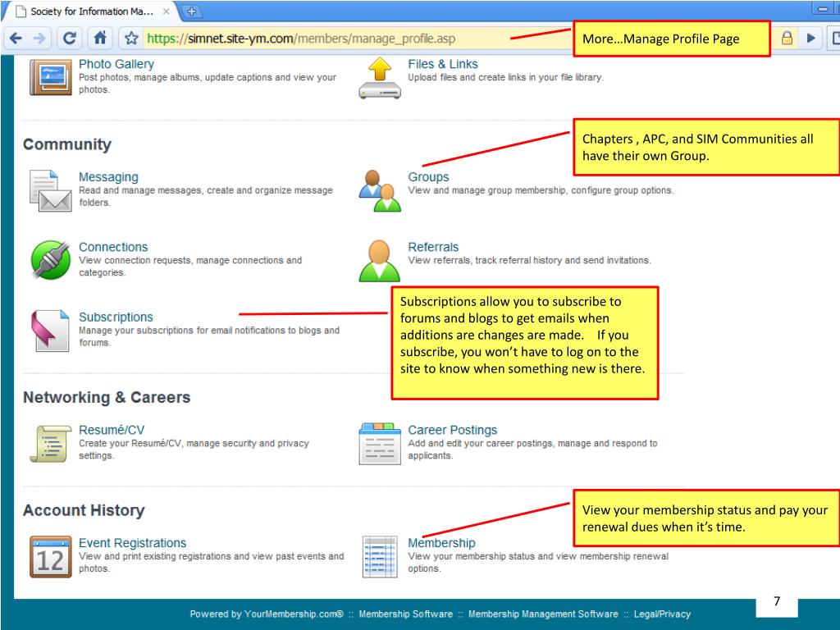
Task: Open the Groups link
Action: [x=428, y=177]
